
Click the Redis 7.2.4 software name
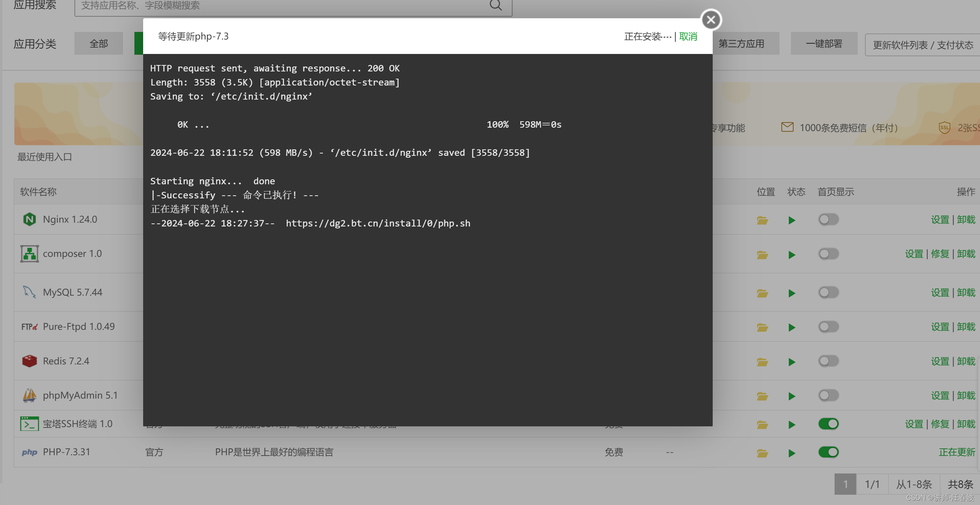66,361
